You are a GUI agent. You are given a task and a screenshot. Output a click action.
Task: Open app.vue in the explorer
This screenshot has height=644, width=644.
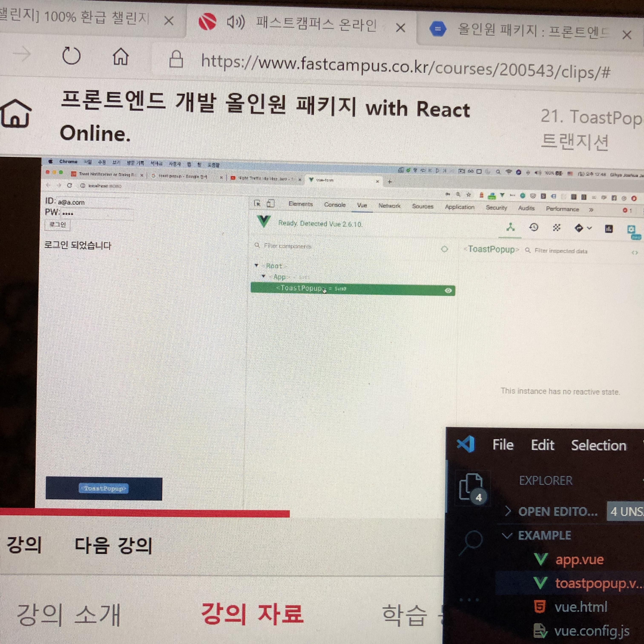click(569, 560)
